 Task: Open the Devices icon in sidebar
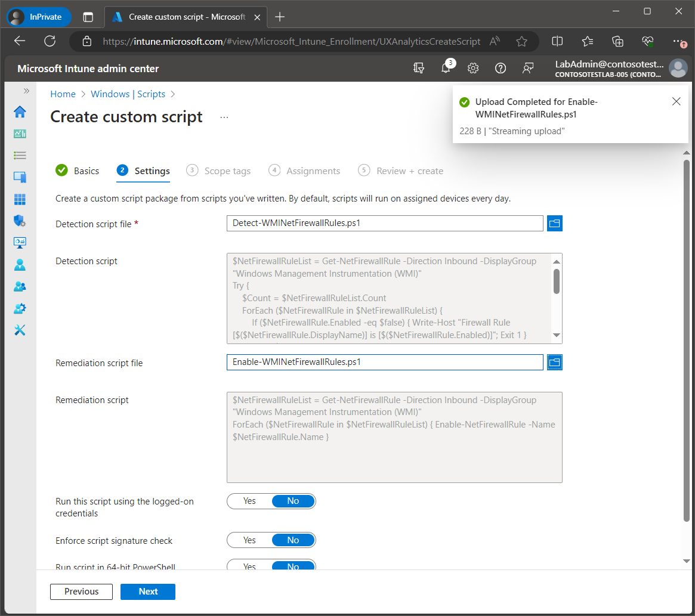(x=20, y=177)
